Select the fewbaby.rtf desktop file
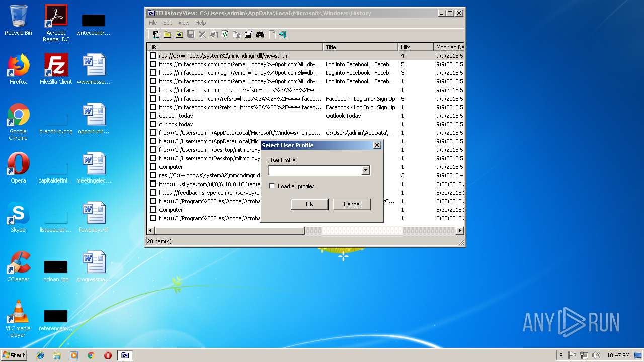 [x=94, y=217]
